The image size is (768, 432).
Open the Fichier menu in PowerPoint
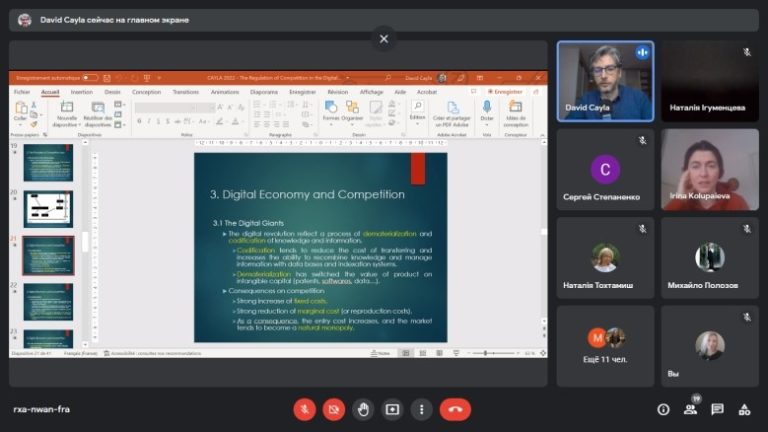(x=22, y=92)
